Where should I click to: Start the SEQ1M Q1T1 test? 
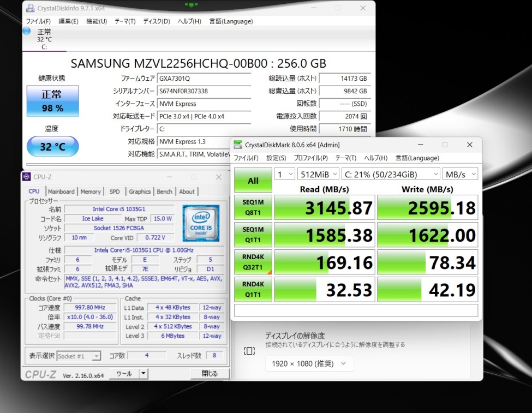253,235
